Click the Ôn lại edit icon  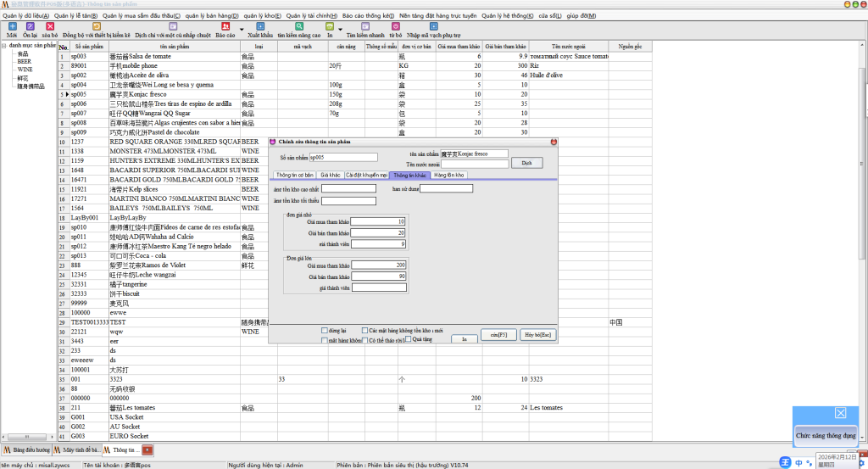pos(31,27)
